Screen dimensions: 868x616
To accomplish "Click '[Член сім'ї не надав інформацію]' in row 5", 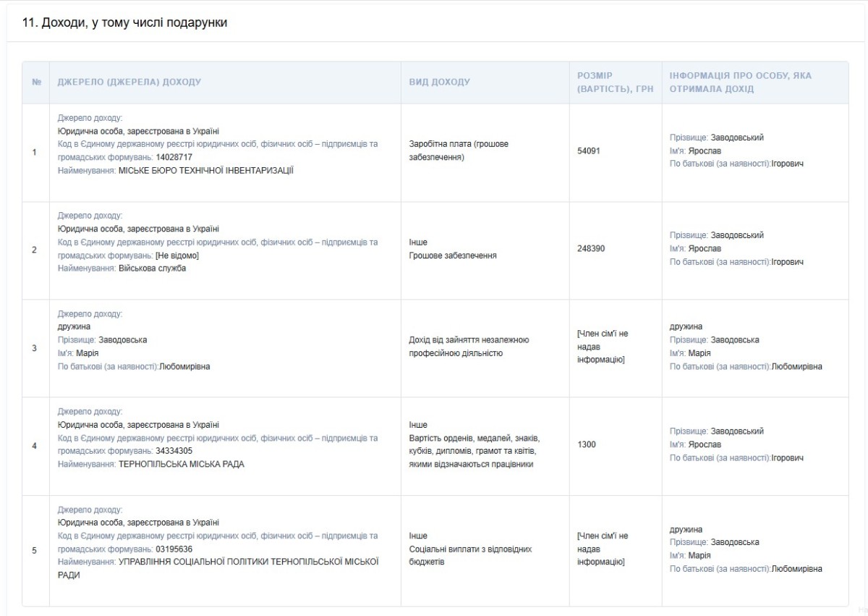I will click(603, 549).
